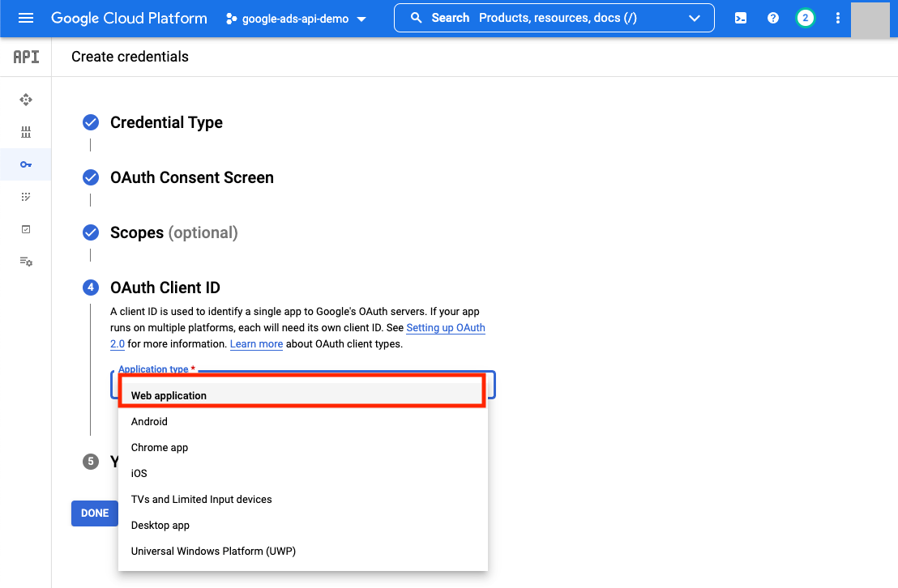
Task: Open the Help question mark icon
Action: [772, 19]
